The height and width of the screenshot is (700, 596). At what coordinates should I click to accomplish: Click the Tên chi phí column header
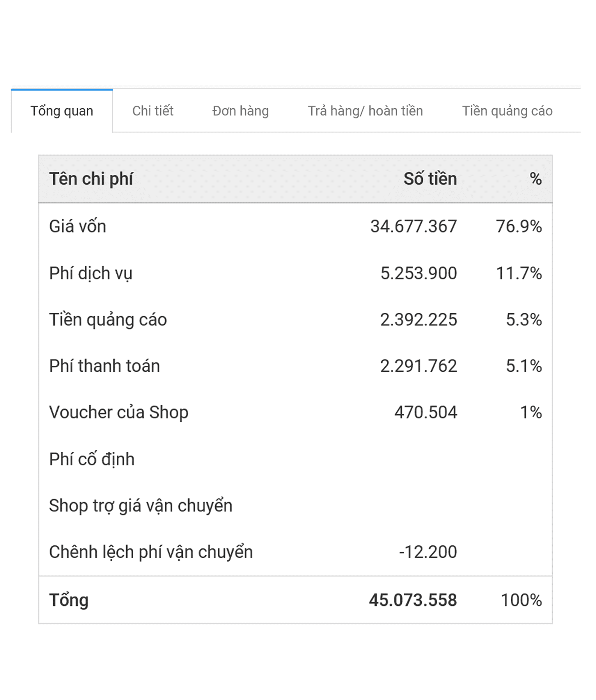[91, 179]
